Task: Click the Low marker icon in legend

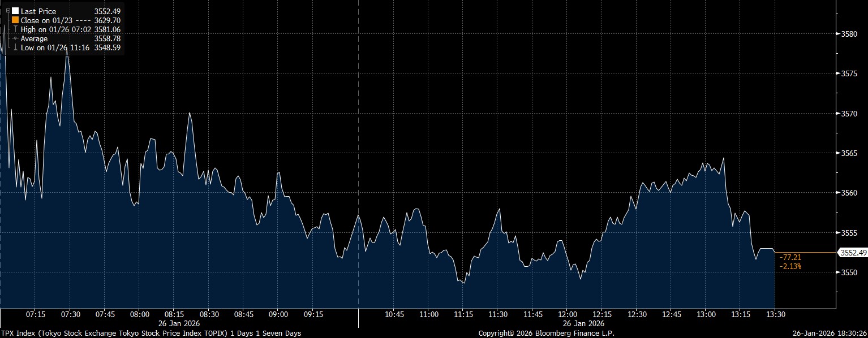Action: click(x=15, y=47)
